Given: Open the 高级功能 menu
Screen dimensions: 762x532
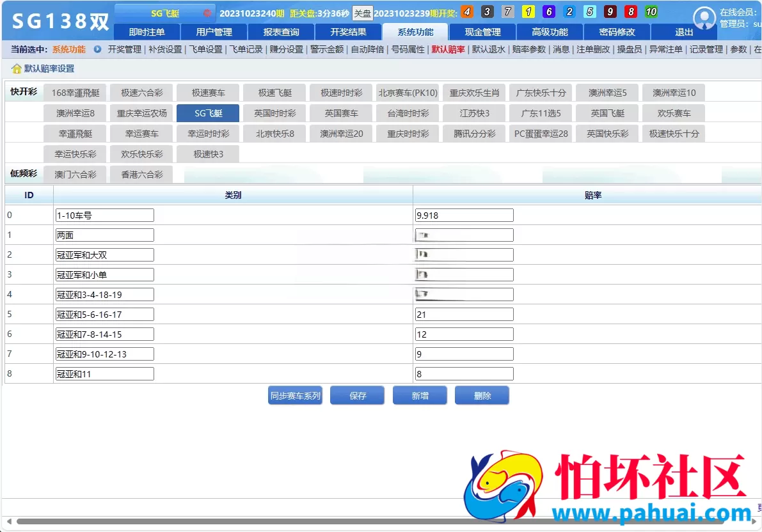Looking at the screenshot, I should click(550, 32).
